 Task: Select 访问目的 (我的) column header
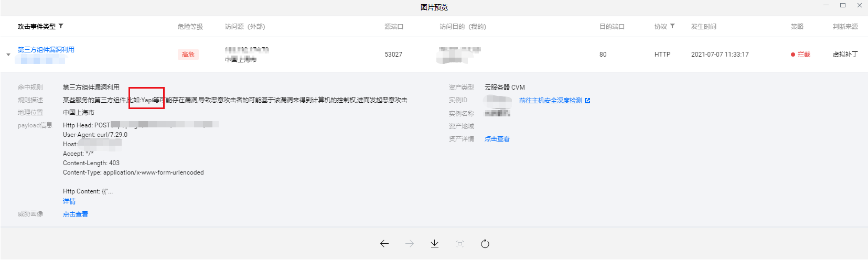coord(463,27)
